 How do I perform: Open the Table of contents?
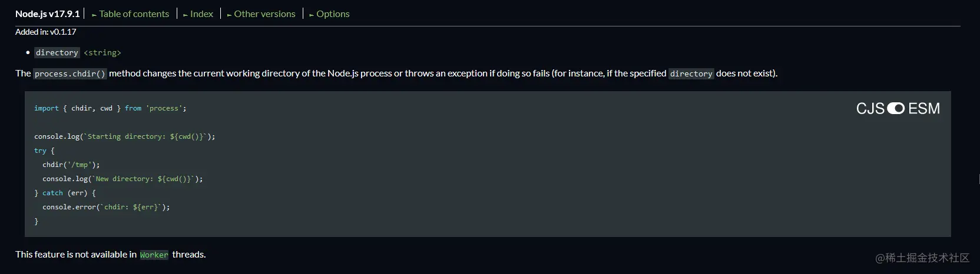[x=134, y=14]
